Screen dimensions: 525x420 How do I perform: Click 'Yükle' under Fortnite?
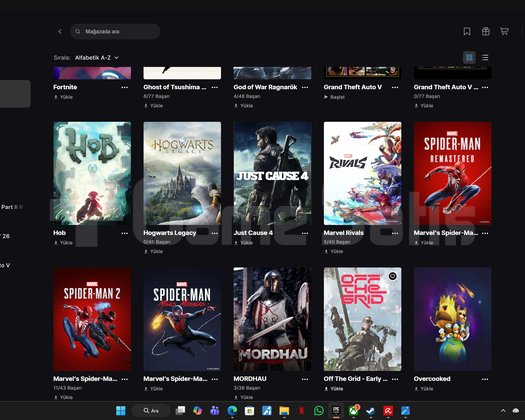pos(63,97)
